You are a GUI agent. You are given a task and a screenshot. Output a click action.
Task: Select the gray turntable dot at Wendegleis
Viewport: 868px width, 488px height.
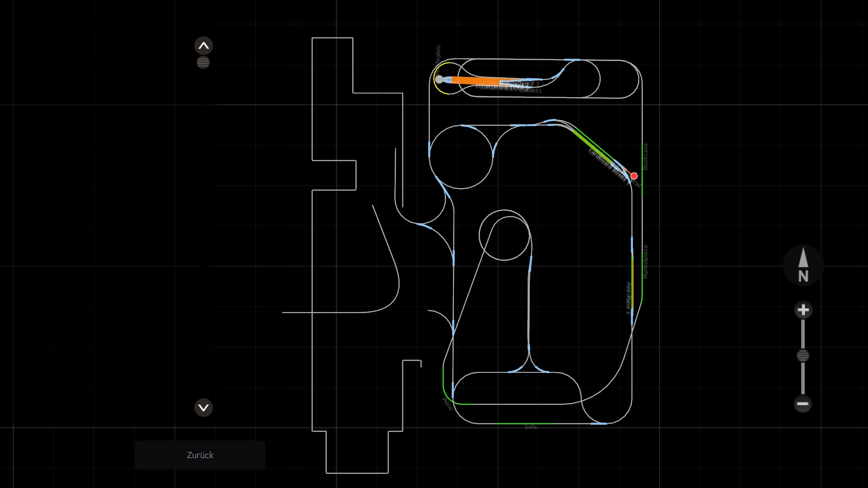(x=439, y=80)
